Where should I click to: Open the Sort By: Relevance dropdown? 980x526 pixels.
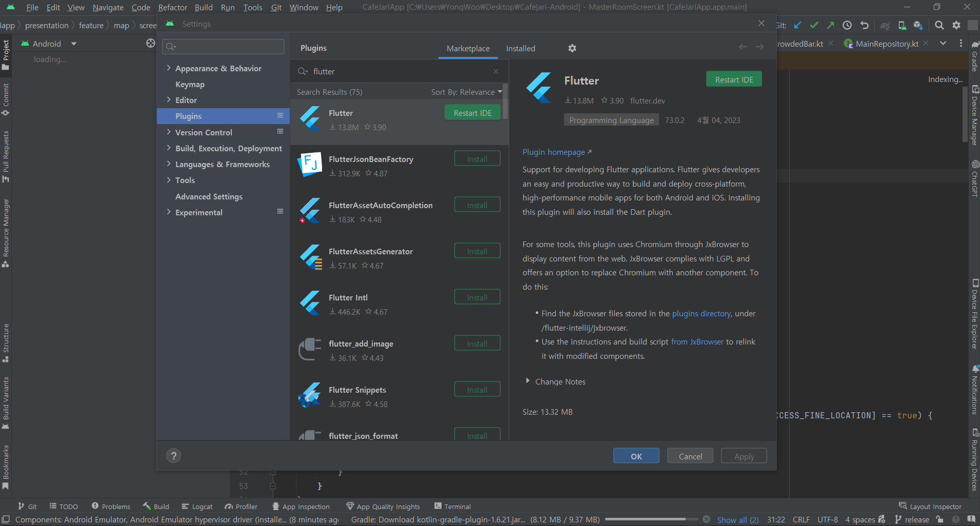point(466,92)
